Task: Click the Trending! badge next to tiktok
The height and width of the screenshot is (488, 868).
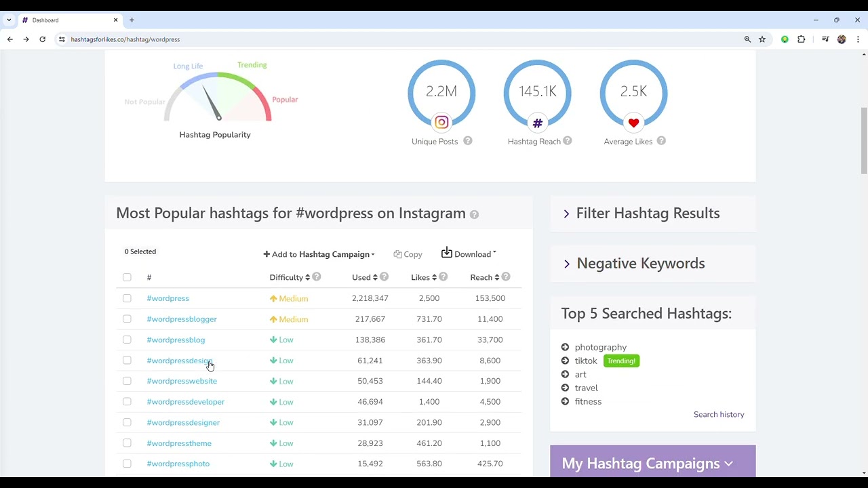Action: click(621, 361)
